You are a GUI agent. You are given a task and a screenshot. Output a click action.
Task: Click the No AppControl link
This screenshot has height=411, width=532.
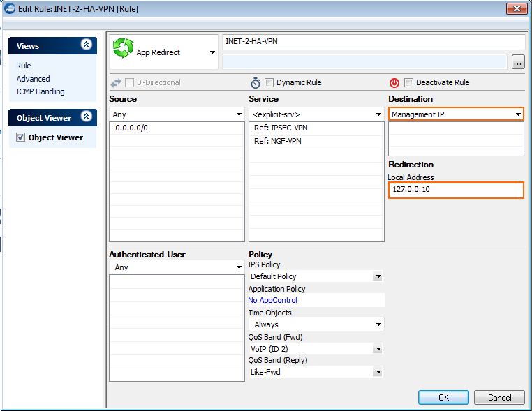tap(272, 300)
